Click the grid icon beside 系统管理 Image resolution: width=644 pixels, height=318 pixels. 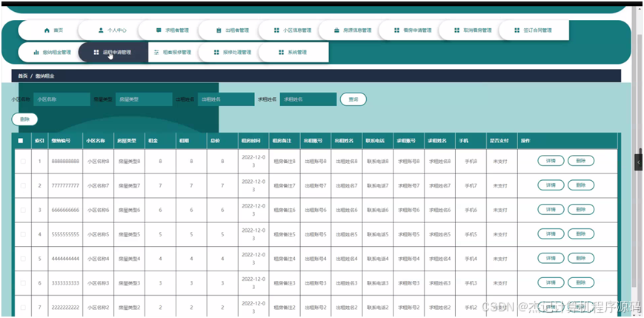click(x=281, y=53)
